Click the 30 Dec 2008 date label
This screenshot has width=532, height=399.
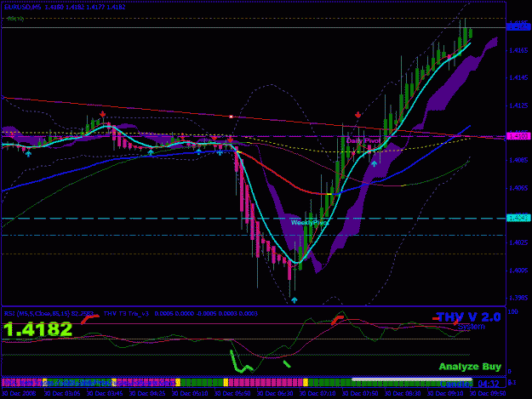[19, 394]
